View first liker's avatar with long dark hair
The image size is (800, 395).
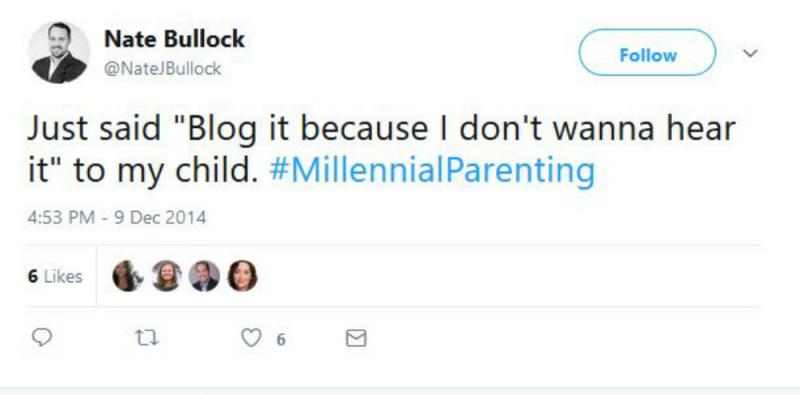tap(127, 276)
